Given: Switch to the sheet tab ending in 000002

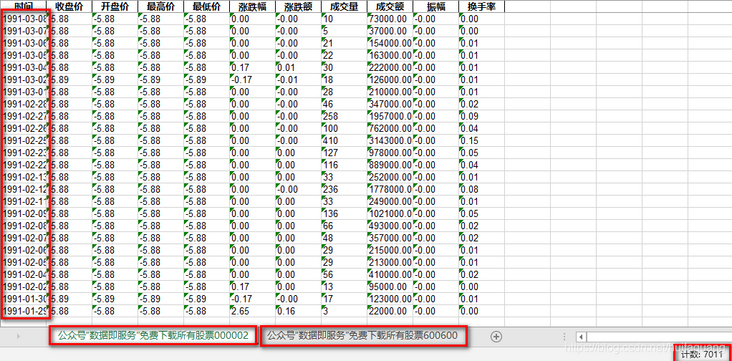Looking at the screenshot, I should 153,335.
